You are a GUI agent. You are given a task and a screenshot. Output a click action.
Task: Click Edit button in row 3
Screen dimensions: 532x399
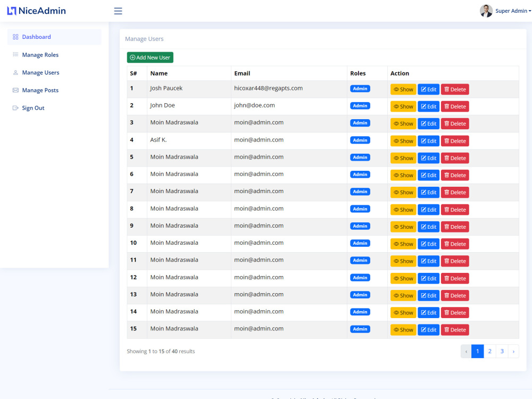click(428, 123)
